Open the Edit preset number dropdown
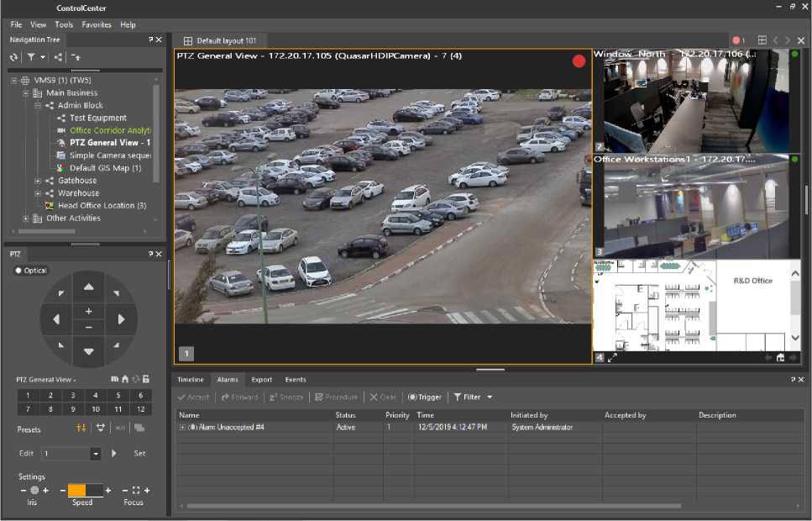The height and width of the screenshot is (521, 812). point(96,454)
